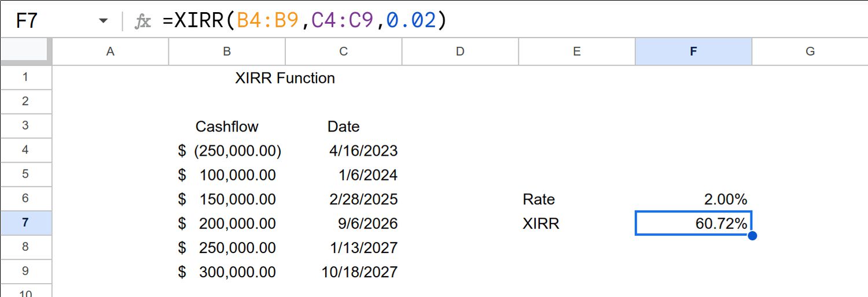Open the Name box dropdown arrow
The height and width of the screenshot is (297, 868).
coord(104,21)
